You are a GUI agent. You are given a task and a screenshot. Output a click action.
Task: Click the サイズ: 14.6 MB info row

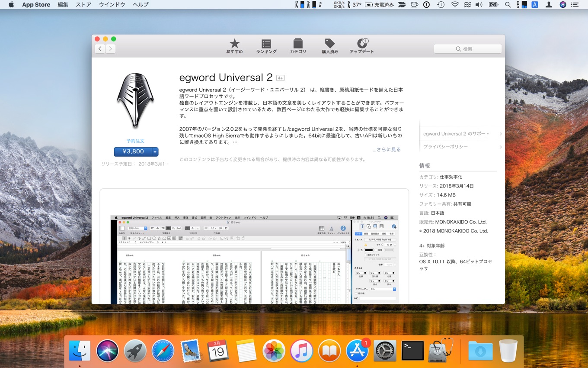[x=437, y=195]
